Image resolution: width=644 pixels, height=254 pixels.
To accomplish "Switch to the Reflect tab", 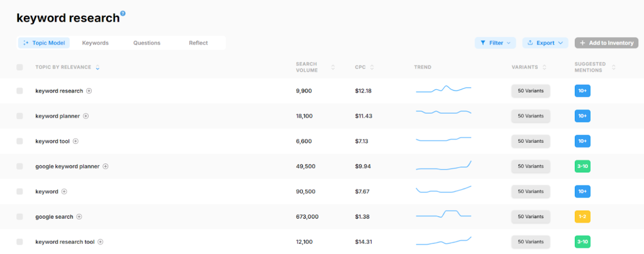I will pyautogui.click(x=198, y=43).
